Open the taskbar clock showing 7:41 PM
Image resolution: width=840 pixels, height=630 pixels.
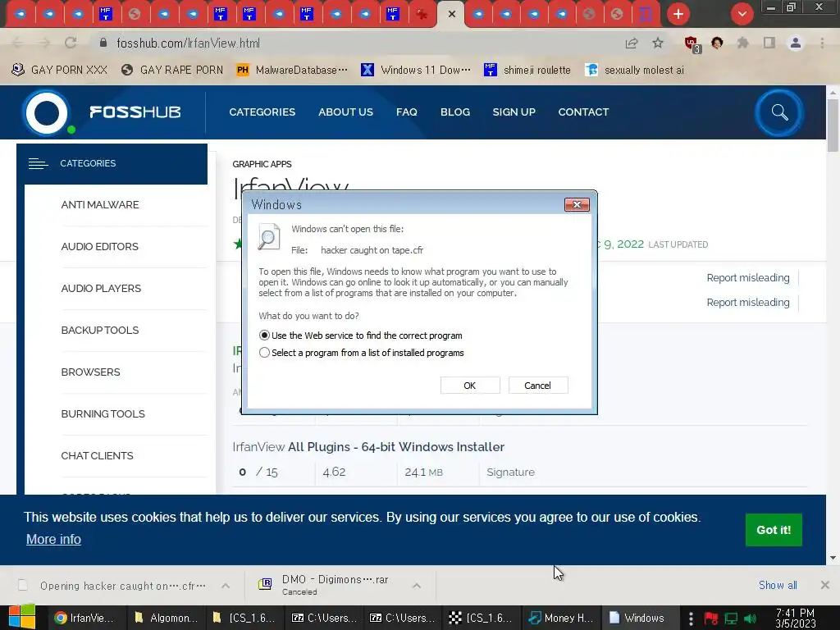(x=795, y=618)
